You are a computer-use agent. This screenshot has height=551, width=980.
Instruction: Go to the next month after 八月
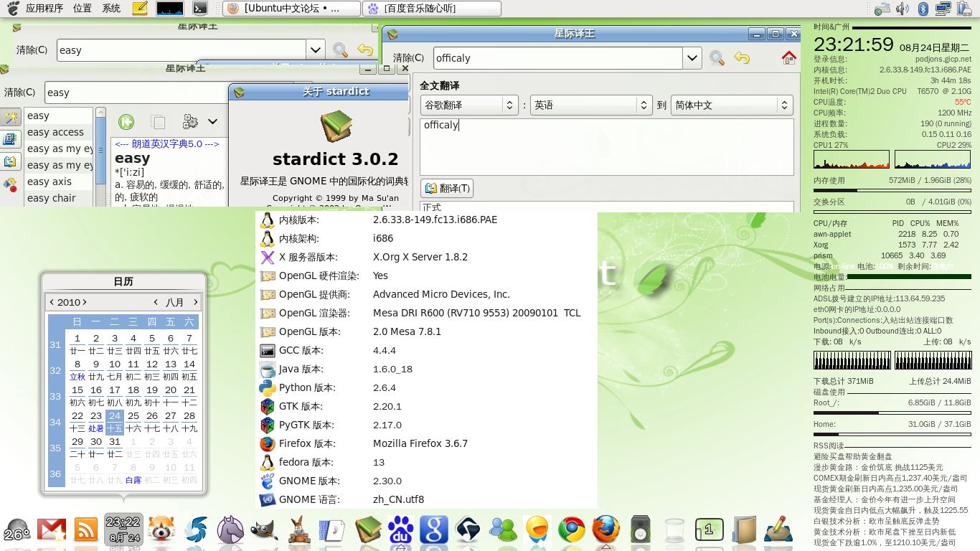click(x=195, y=302)
